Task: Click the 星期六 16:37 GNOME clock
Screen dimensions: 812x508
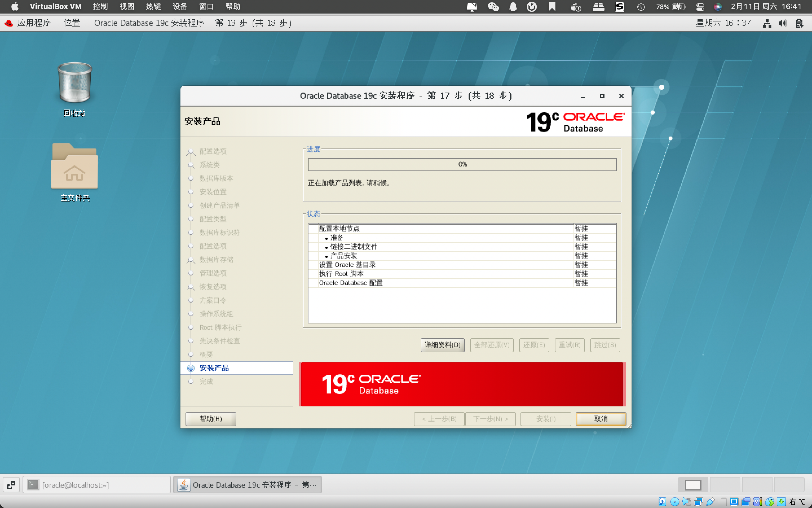Action: click(x=723, y=23)
